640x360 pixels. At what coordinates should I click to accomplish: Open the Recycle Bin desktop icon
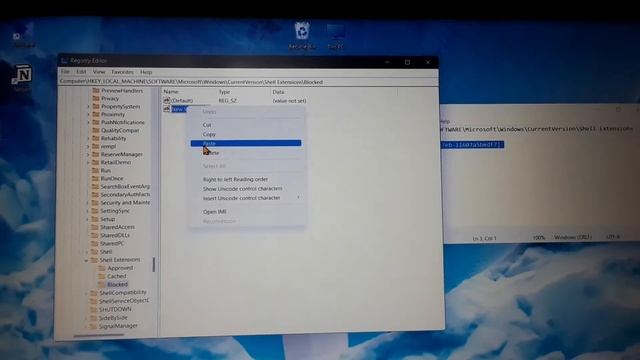pos(302,31)
